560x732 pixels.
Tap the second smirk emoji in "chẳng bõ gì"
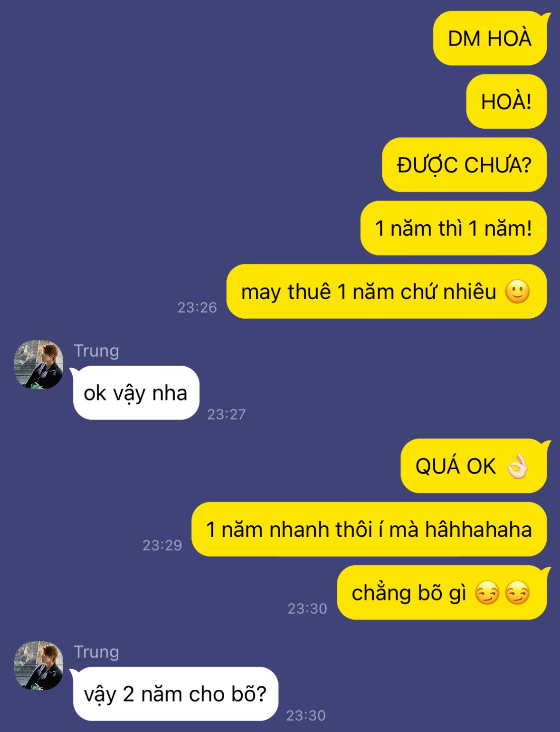click(x=517, y=593)
